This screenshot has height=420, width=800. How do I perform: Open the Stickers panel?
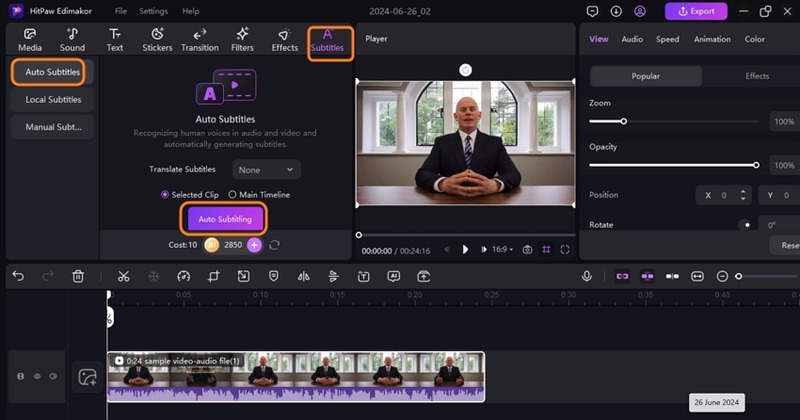[157, 40]
